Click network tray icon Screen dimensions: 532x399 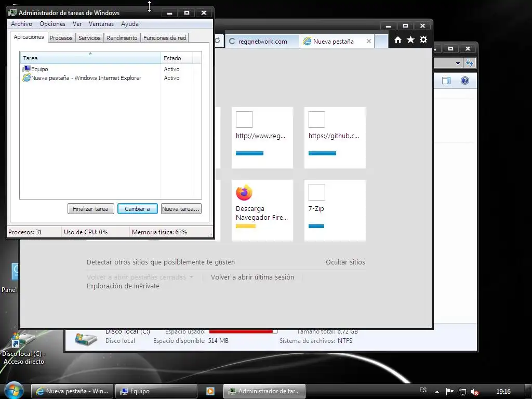click(x=462, y=392)
